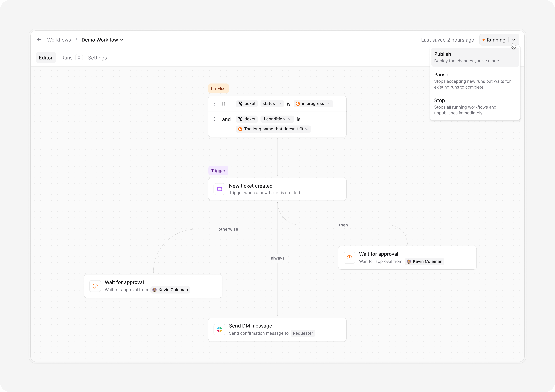
Task: Click Kevin Coleman avatar in left approval card
Action: click(x=154, y=290)
